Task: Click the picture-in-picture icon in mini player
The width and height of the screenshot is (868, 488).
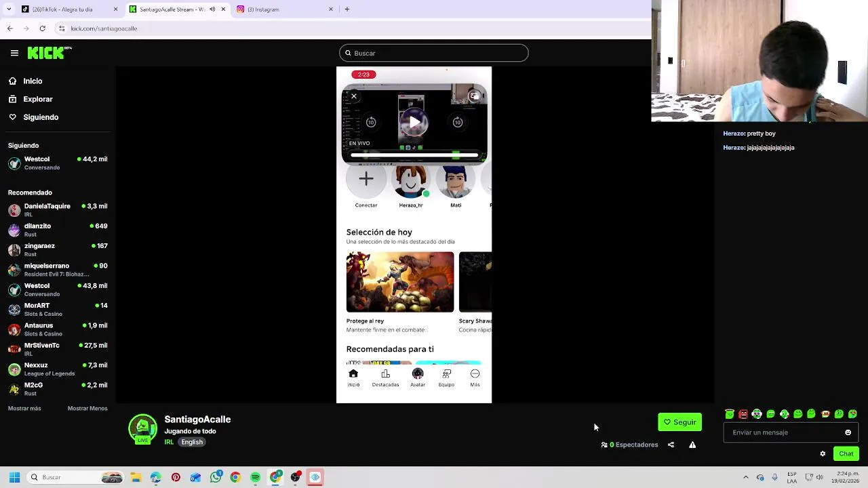Action: click(x=475, y=96)
